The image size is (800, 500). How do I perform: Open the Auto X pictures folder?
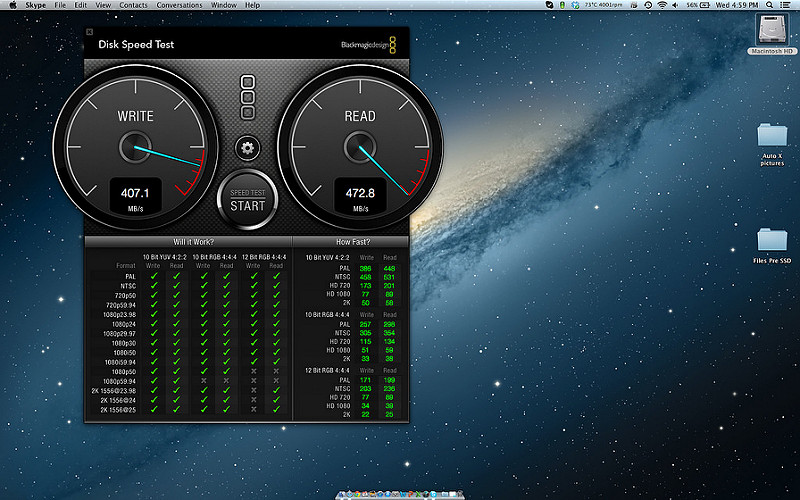tap(772, 137)
